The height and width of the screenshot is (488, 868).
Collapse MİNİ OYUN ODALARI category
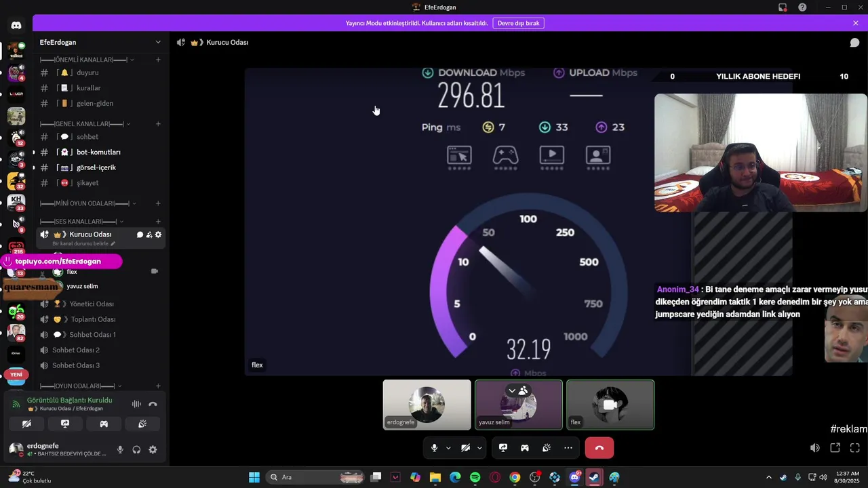(88, 203)
